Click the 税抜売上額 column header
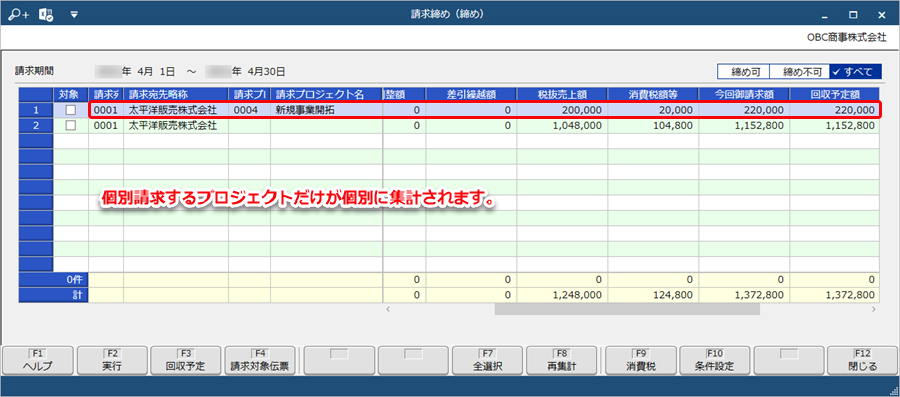Viewport: 900px width, 397px height. click(562, 95)
